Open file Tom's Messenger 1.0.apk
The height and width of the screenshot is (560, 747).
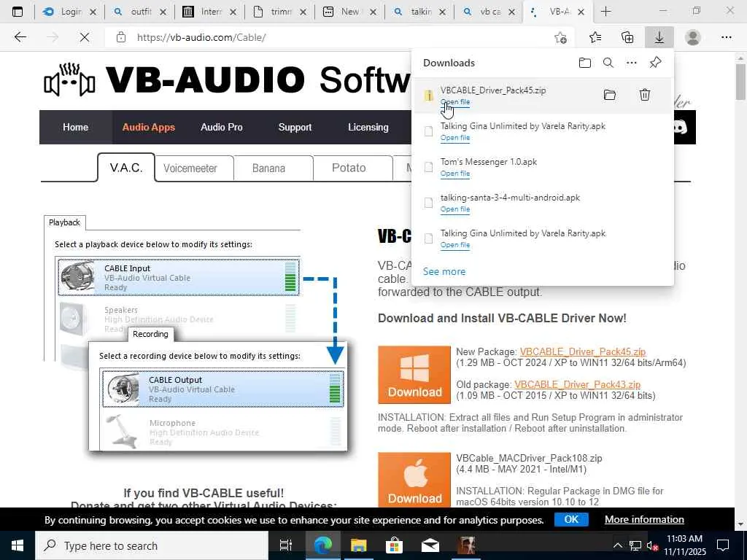[x=455, y=174]
